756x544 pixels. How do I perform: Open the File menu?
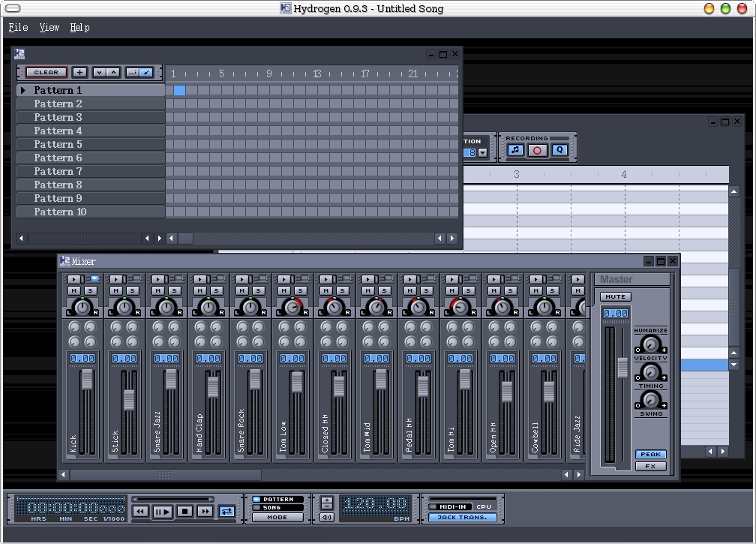(x=18, y=28)
